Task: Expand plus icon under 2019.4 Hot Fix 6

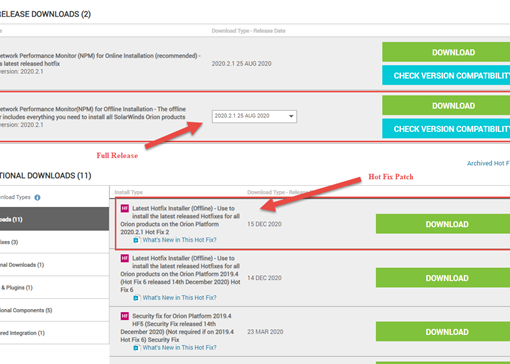Action: 136,298
